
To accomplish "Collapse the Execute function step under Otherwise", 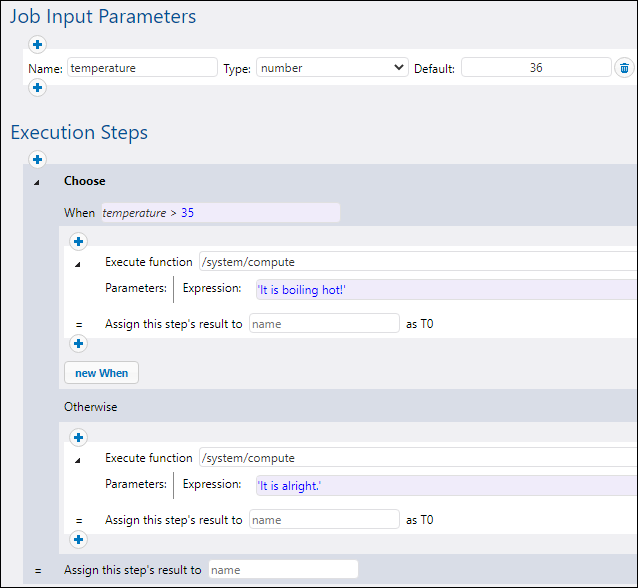I will click(x=78, y=459).
